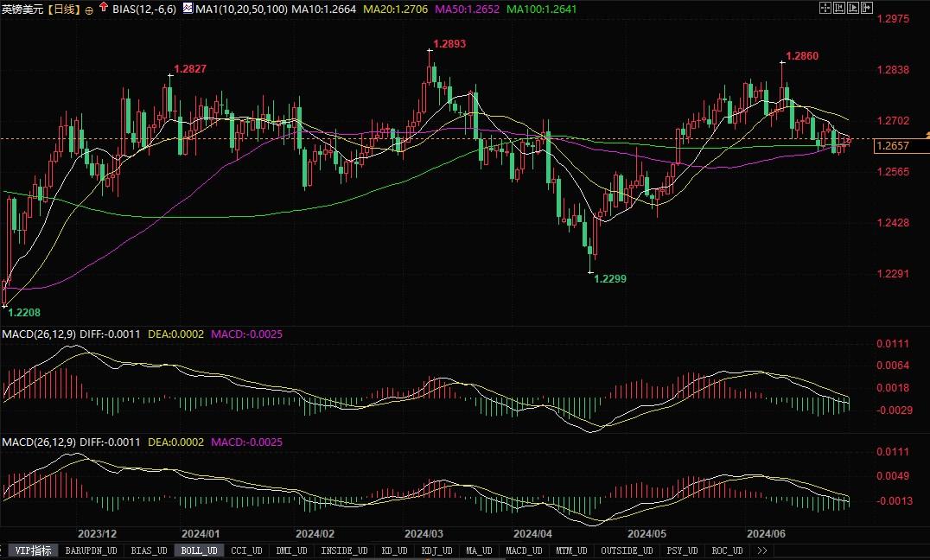Screen dimensions: 930x560
Task: Click the current price tag 1.2657
Action: pos(892,146)
